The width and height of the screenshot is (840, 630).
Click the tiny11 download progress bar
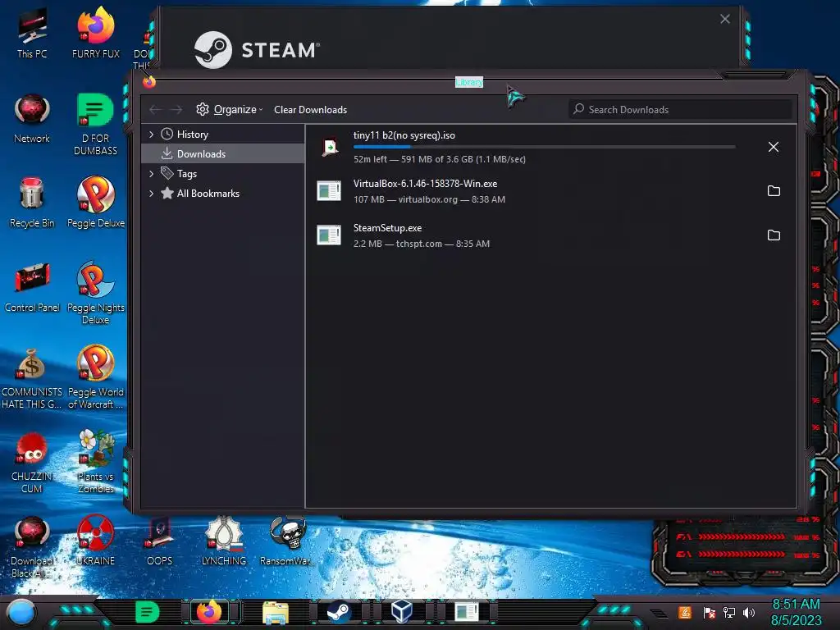pyautogui.click(x=545, y=147)
